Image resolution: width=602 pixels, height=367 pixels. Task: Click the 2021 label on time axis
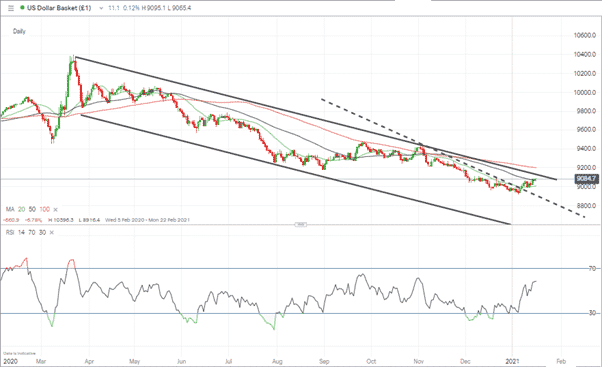513,361
